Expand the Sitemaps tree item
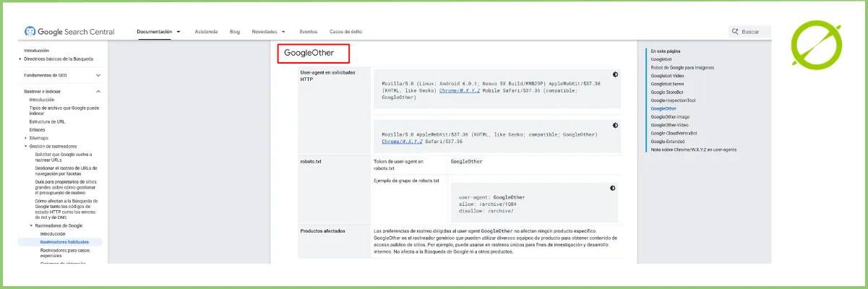The image size is (868, 289). [x=26, y=138]
